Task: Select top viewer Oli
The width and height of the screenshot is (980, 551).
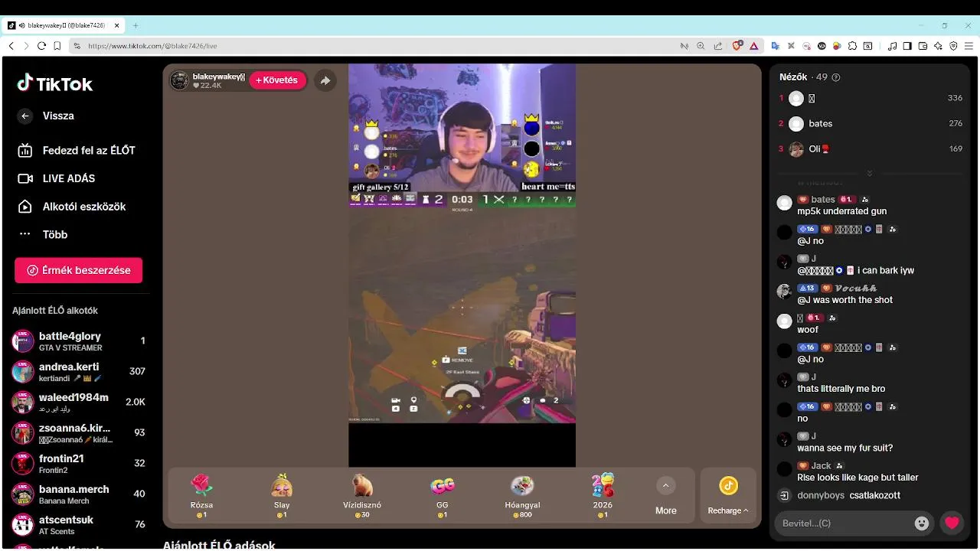Action: [870, 148]
